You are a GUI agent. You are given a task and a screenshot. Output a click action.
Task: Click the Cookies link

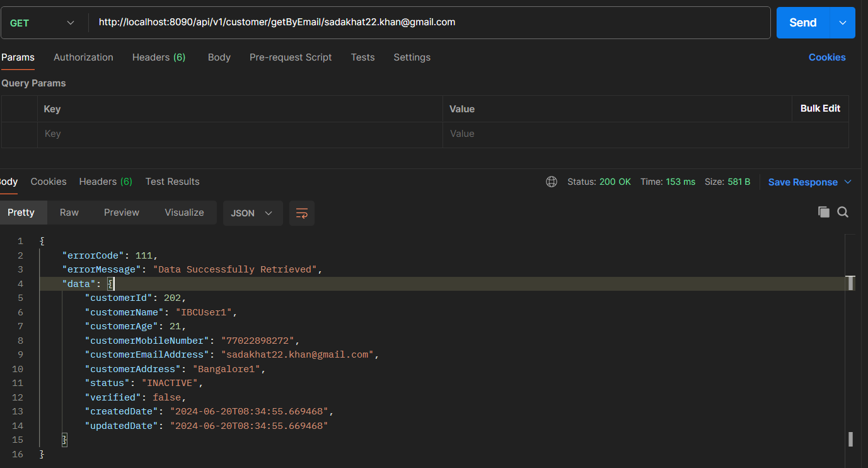point(827,57)
